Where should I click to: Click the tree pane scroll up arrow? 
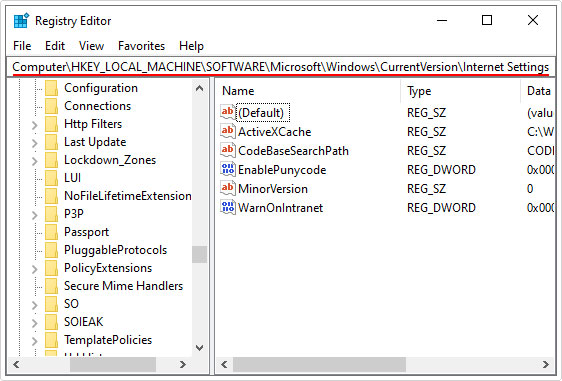click(200, 88)
